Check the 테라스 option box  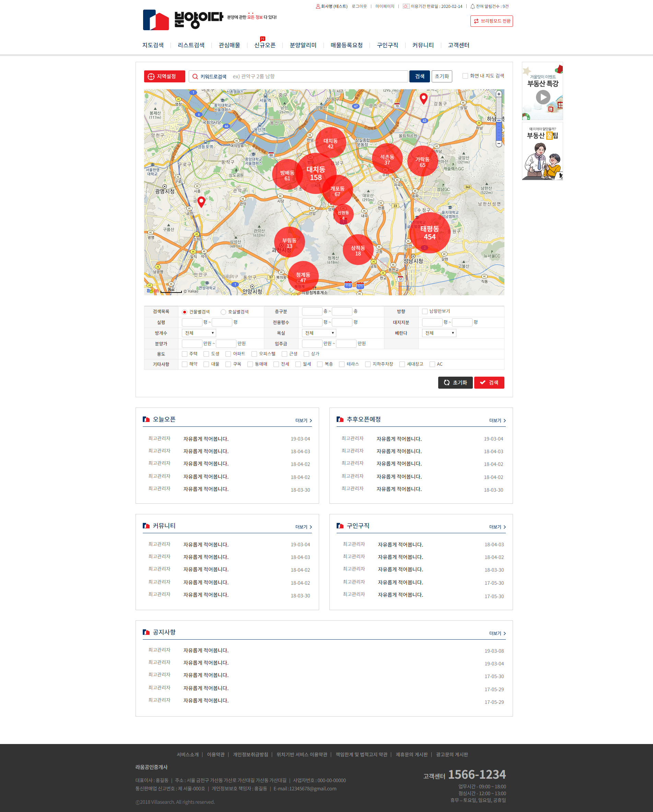pyautogui.click(x=342, y=364)
